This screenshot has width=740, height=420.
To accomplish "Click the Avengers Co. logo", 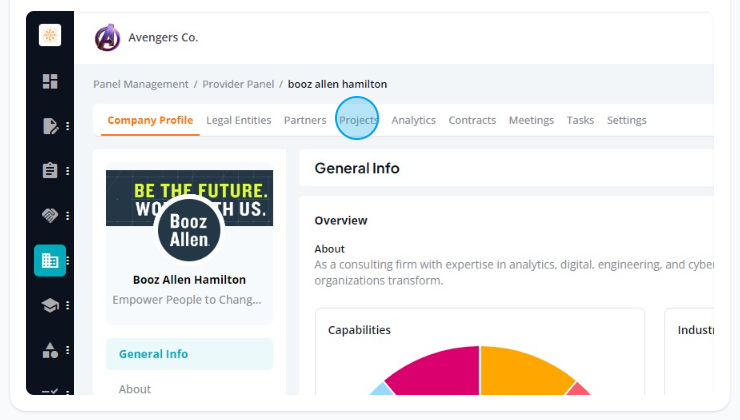I will (108, 37).
